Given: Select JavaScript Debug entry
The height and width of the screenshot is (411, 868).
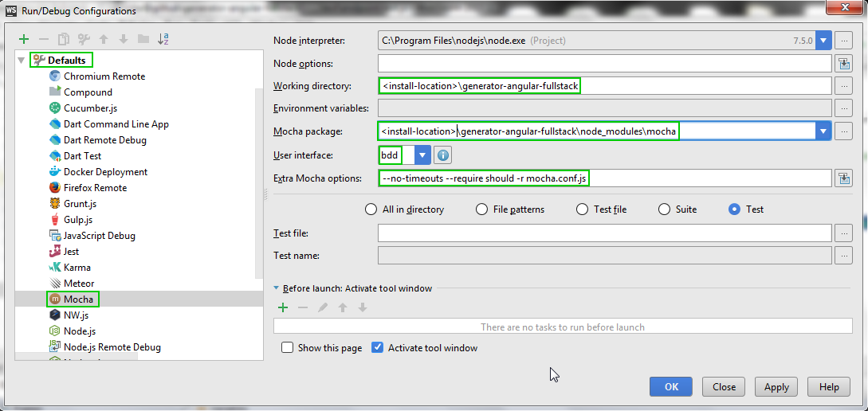Looking at the screenshot, I should coord(99,236).
